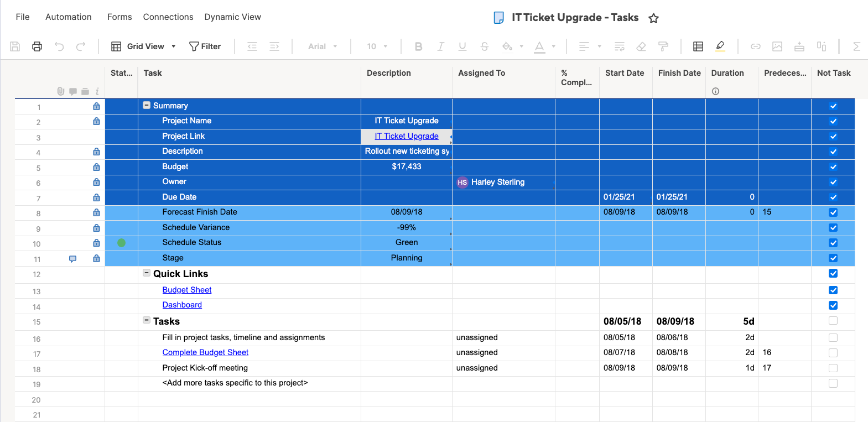
Task: Insert image into cell
Action: point(777,46)
